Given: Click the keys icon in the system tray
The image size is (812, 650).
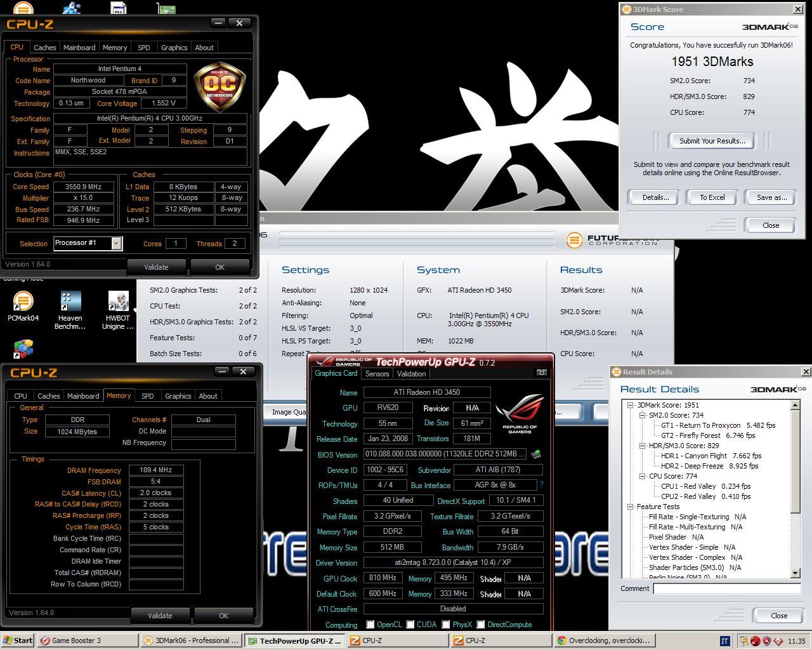Looking at the screenshot, I should coord(744,640).
